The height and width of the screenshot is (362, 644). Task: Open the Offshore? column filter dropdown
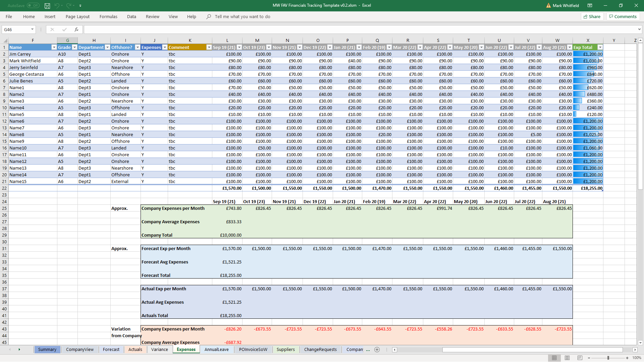[138, 47]
